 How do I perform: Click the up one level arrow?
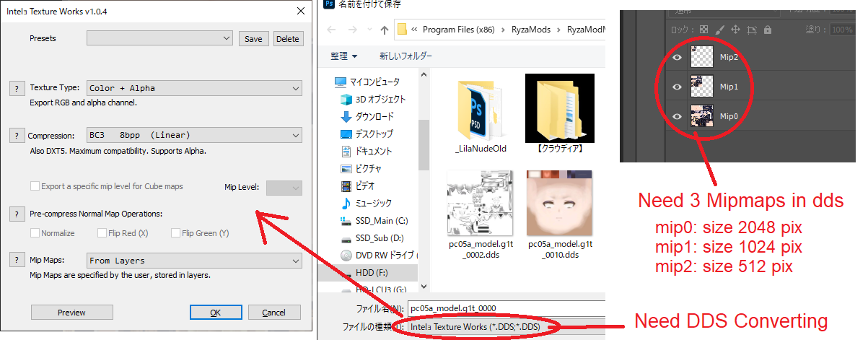(384, 30)
